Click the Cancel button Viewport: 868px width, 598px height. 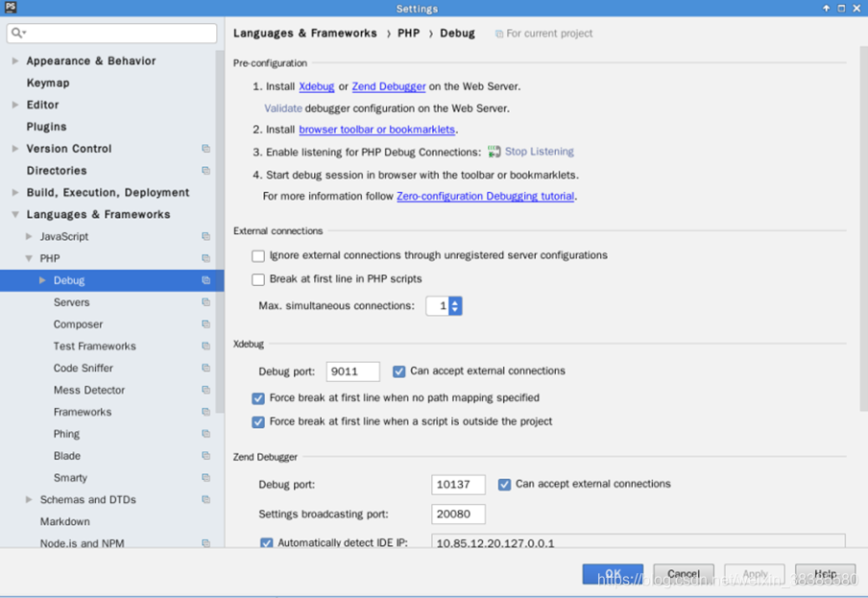tap(684, 574)
